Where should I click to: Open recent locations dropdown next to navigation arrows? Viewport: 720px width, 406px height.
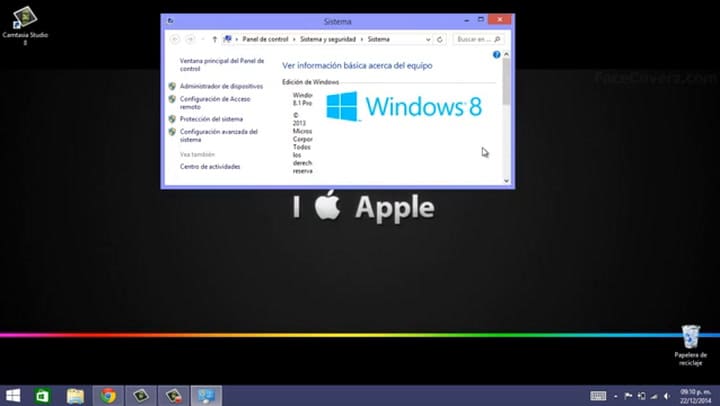(x=202, y=39)
